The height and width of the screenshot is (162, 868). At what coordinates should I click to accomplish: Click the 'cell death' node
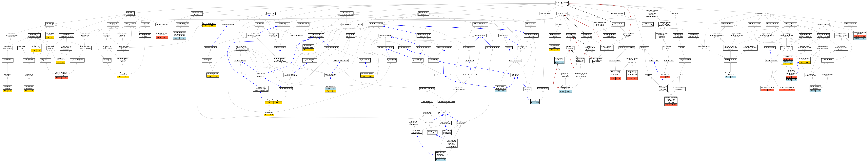pos(559,24)
